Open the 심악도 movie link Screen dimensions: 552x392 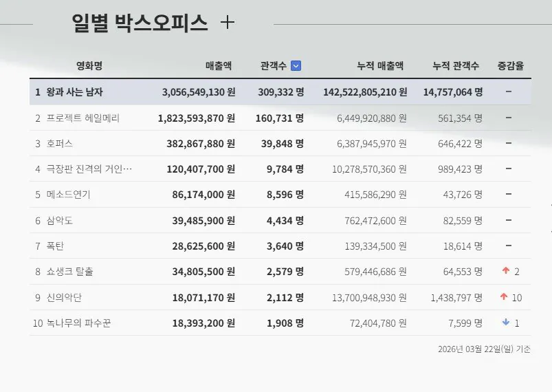point(59,220)
